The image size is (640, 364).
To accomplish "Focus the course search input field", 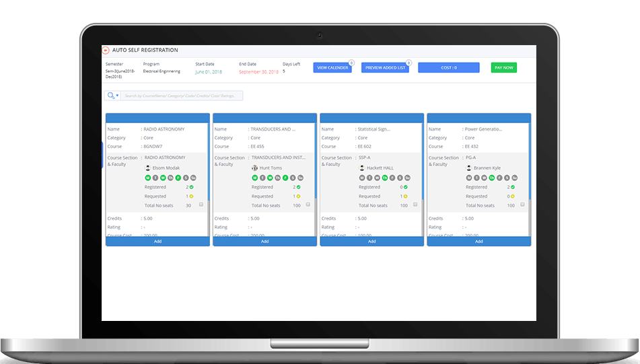I will (x=182, y=96).
